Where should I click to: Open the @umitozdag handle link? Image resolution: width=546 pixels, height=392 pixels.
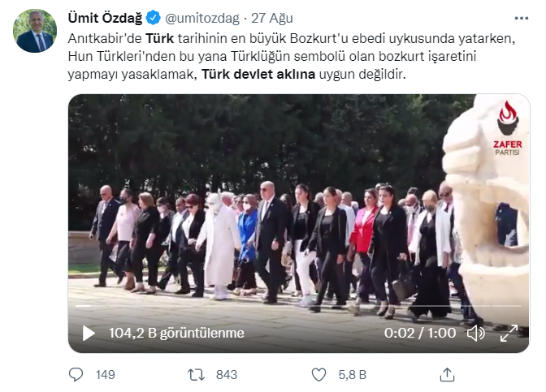pos(202,18)
